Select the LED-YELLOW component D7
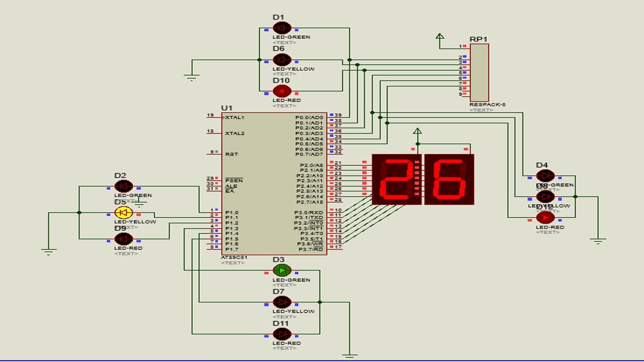 (282, 302)
